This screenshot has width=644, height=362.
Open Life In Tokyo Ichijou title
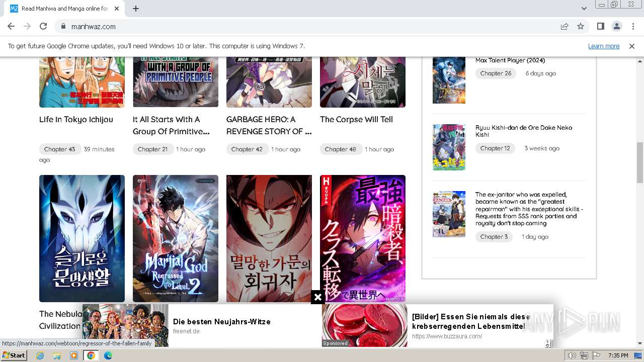tap(76, 120)
